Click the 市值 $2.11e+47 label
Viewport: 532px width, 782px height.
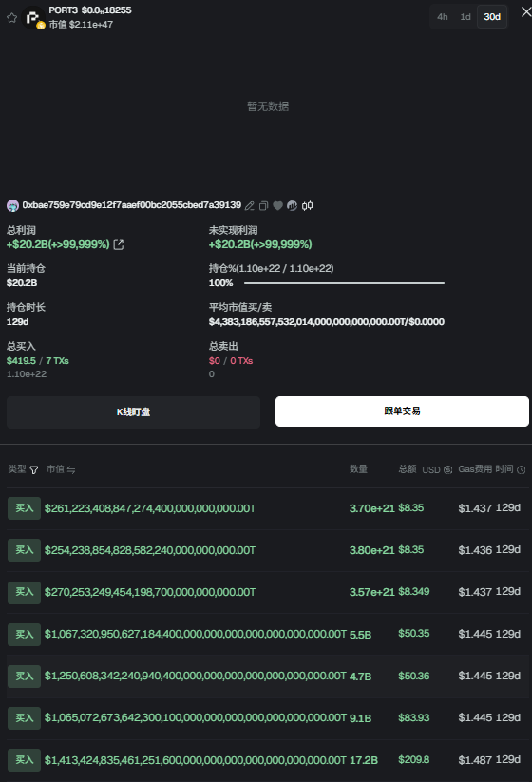[81, 25]
